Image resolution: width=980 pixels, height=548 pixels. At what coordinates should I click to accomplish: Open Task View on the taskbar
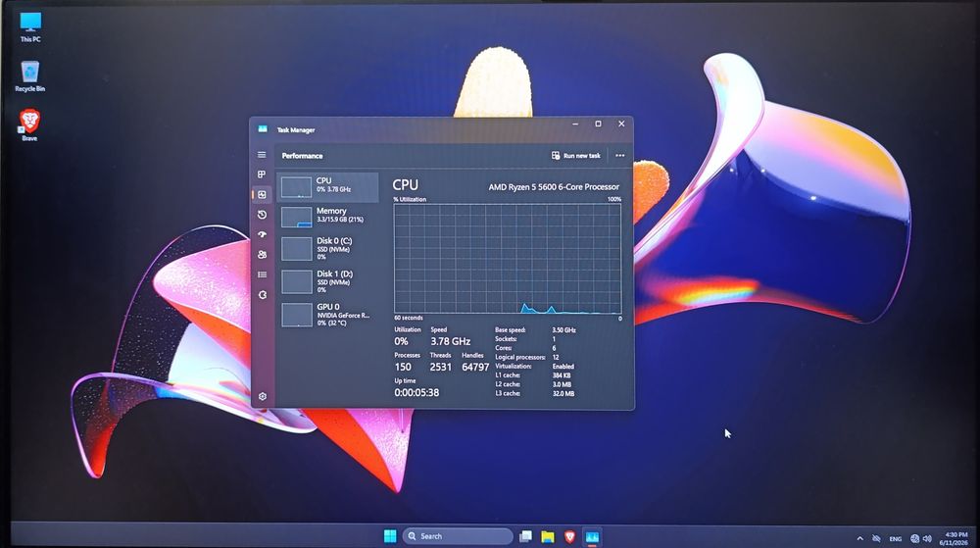pos(525,536)
